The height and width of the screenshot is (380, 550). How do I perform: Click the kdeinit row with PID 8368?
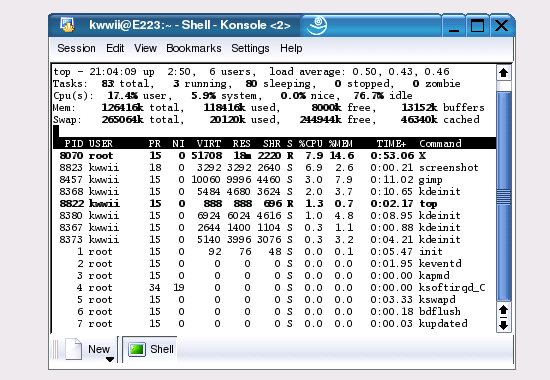[x=274, y=192]
